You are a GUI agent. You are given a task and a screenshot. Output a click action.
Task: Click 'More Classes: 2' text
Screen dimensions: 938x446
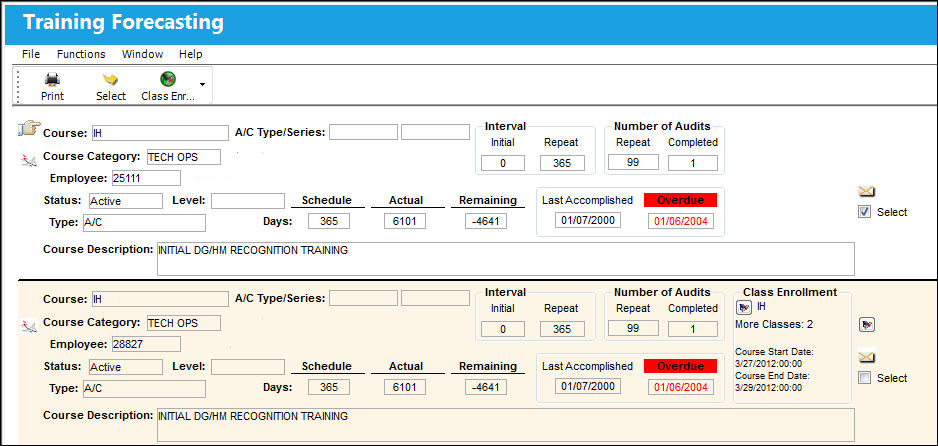coord(774,325)
